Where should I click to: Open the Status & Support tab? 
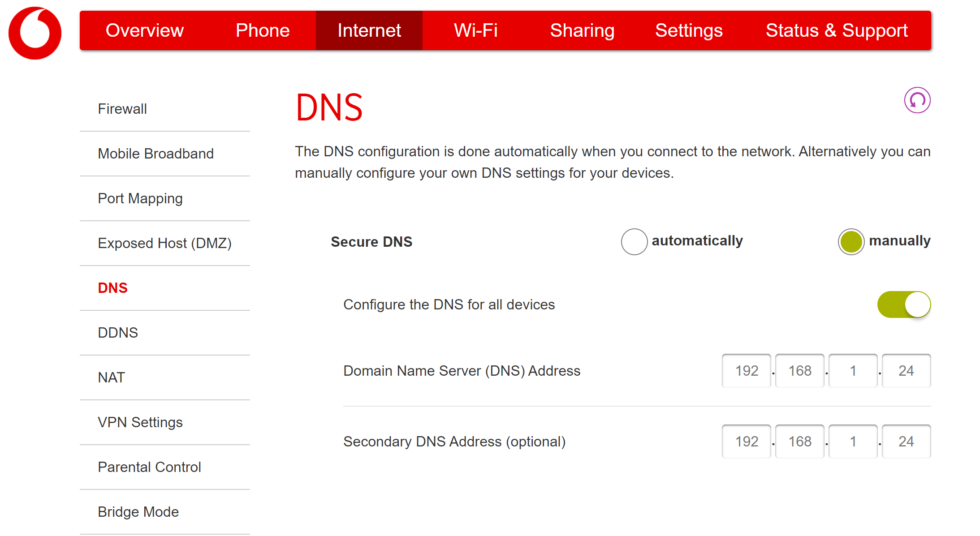836,30
